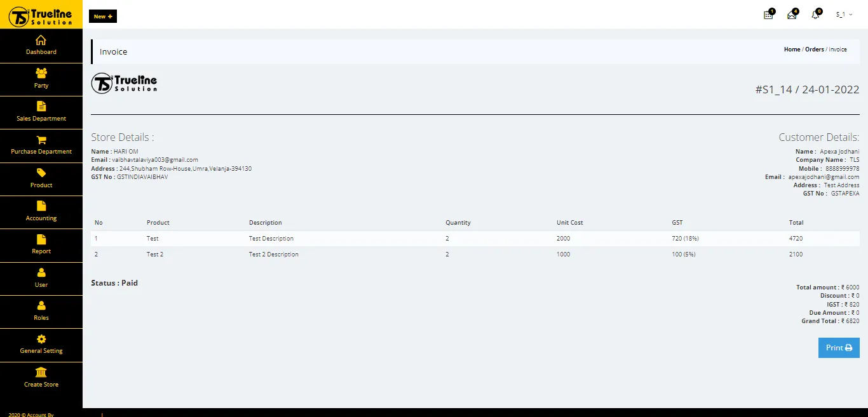Click the Store Details heading

point(123,137)
